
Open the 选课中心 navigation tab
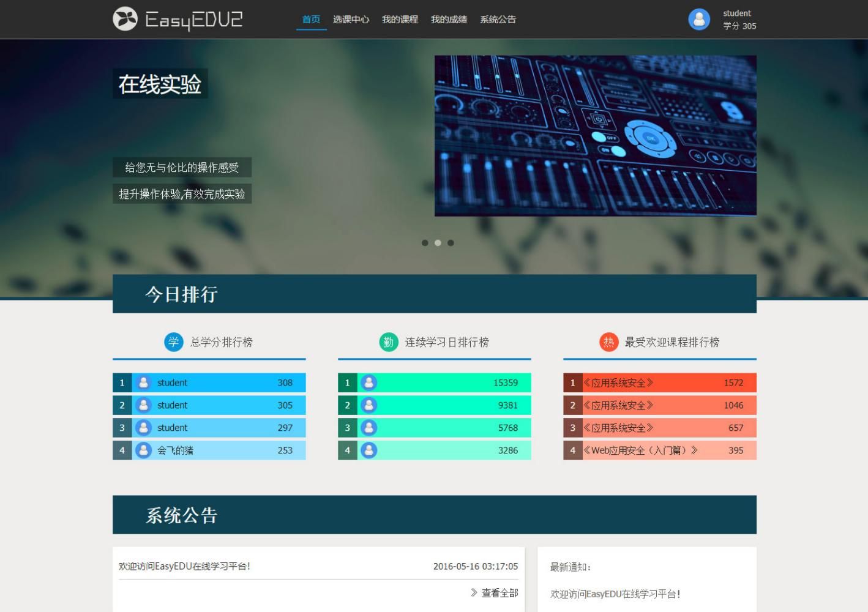[x=351, y=20]
